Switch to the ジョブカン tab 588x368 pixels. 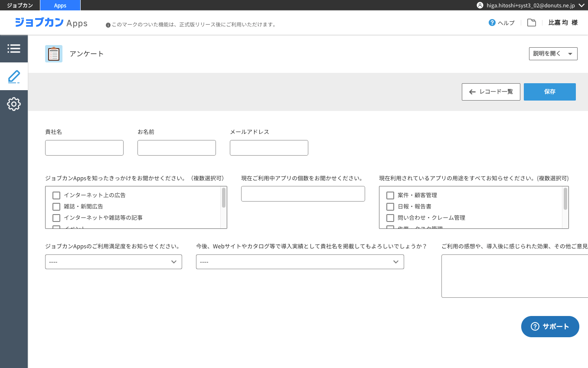click(x=20, y=5)
